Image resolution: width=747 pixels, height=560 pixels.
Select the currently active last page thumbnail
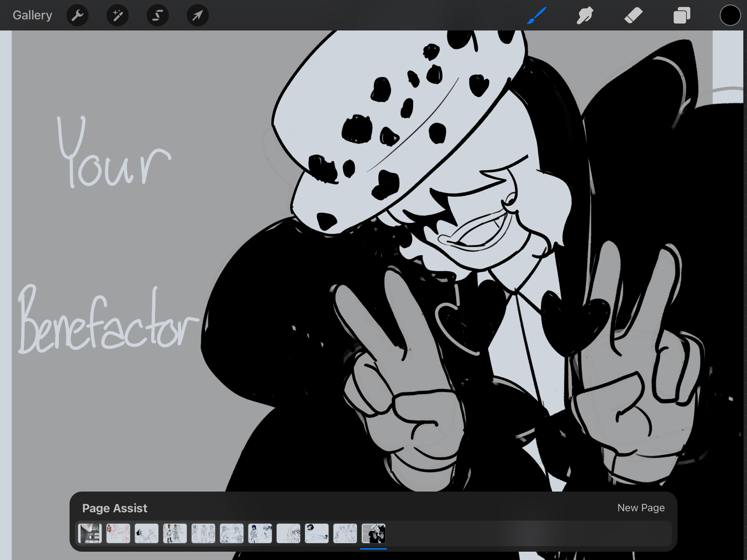pyautogui.click(x=373, y=533)
